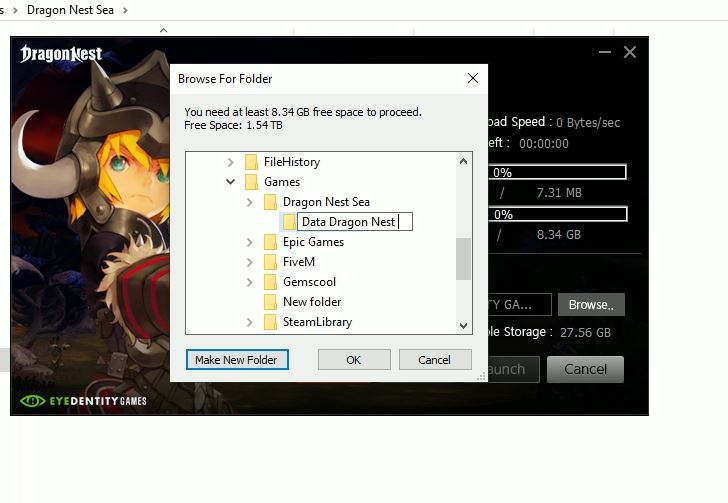
Task: Click the Gemscool folder icon
Action: click(270, 282)
